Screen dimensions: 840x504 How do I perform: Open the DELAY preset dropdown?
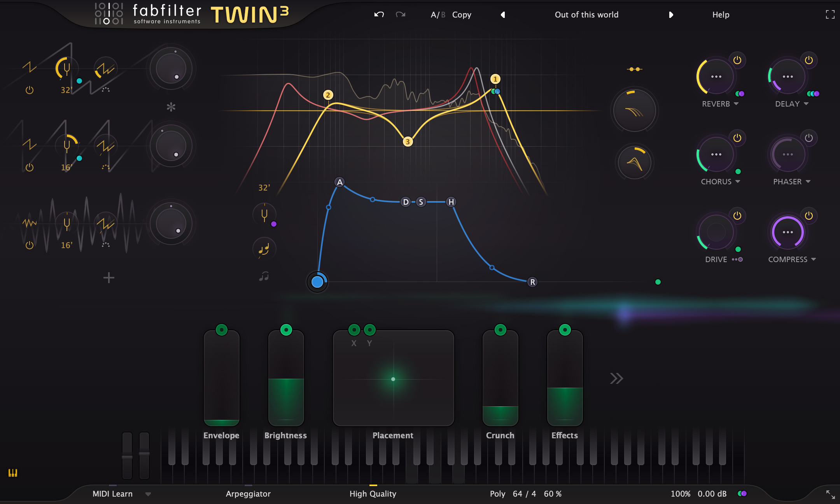click(x=806, y=103)
